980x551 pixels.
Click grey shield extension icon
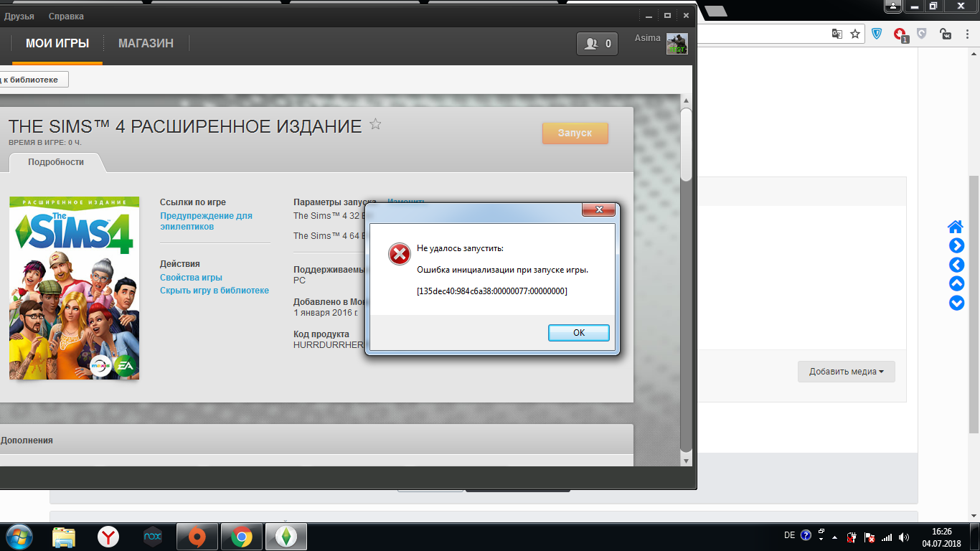923,34
